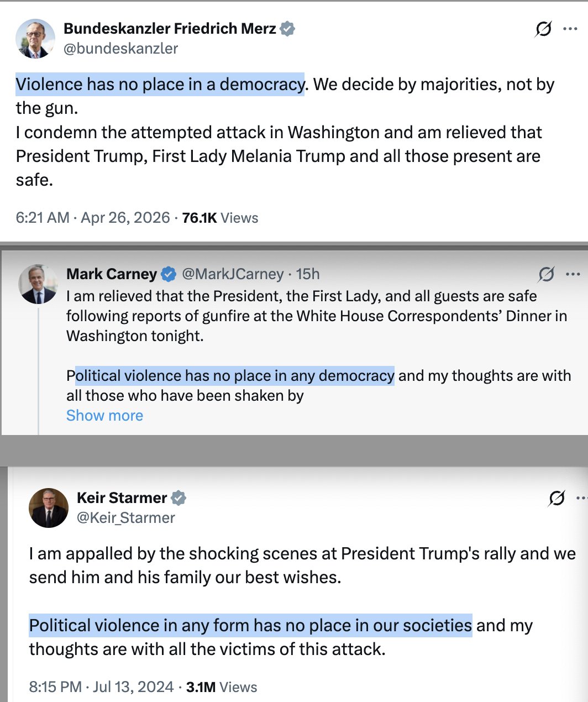Click the Grok icon on Merz's post
This screenshot has width=588, height=702.
(x=543, y=29)
